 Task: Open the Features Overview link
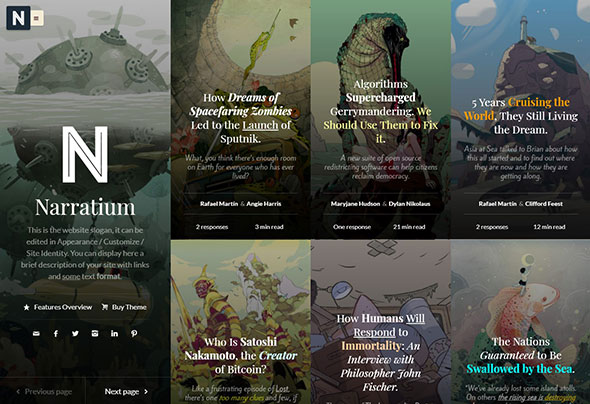click(58, 307)
